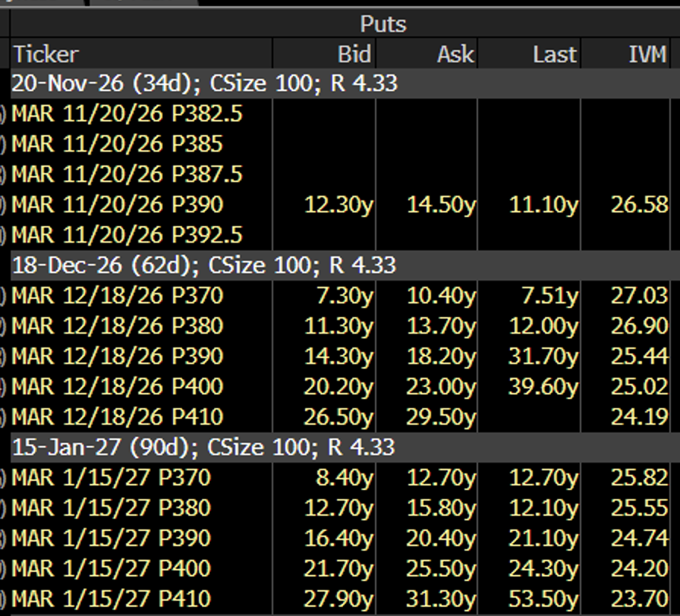Click the 53.50y last price for MAR 1/15/27 P410
Viewport: 680px width, 616px height.
click(543, 599)
